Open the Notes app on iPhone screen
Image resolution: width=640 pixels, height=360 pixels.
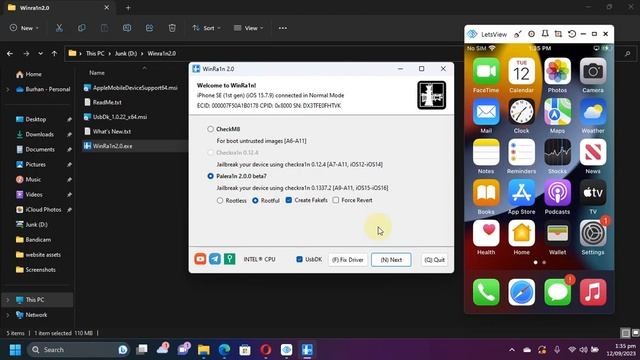[486, 152]
